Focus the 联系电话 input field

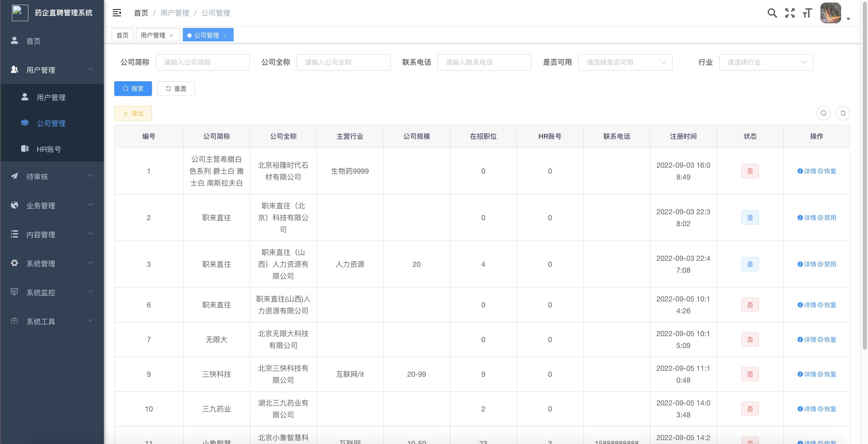point(484,62)
